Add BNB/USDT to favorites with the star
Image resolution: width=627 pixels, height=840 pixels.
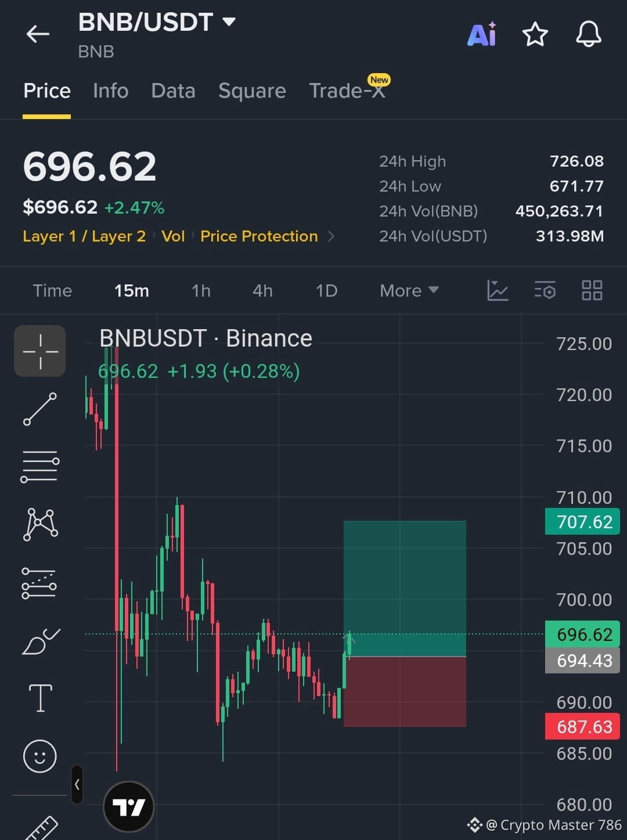(535, 34)
